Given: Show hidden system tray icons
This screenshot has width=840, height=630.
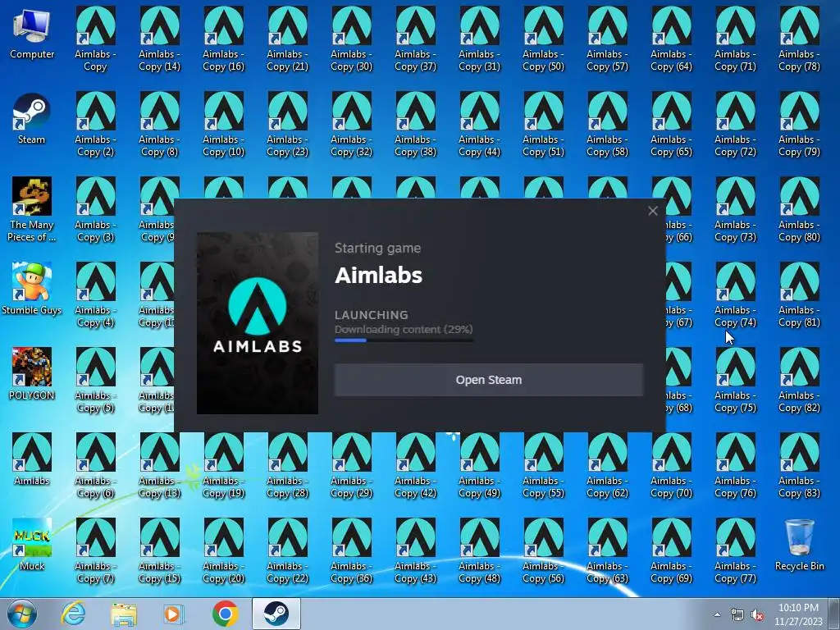Looking at the screenshot, I should tap(717, 614).
